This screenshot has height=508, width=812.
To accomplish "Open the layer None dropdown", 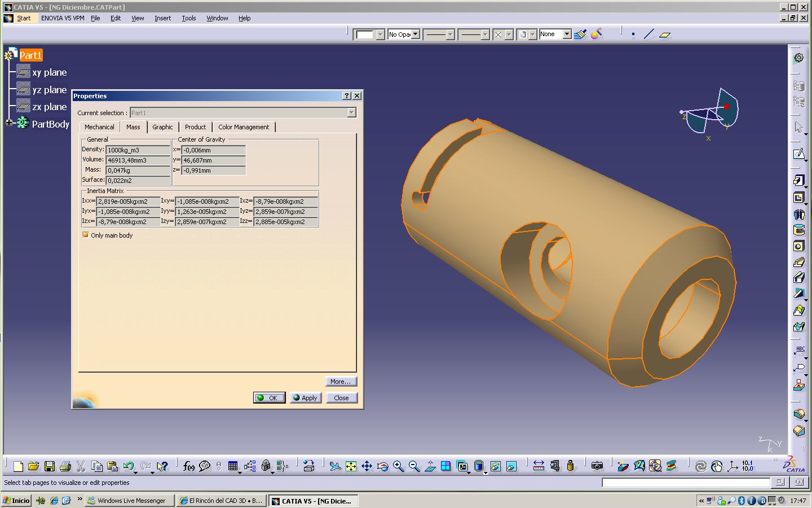I will [x=567, y=34].
